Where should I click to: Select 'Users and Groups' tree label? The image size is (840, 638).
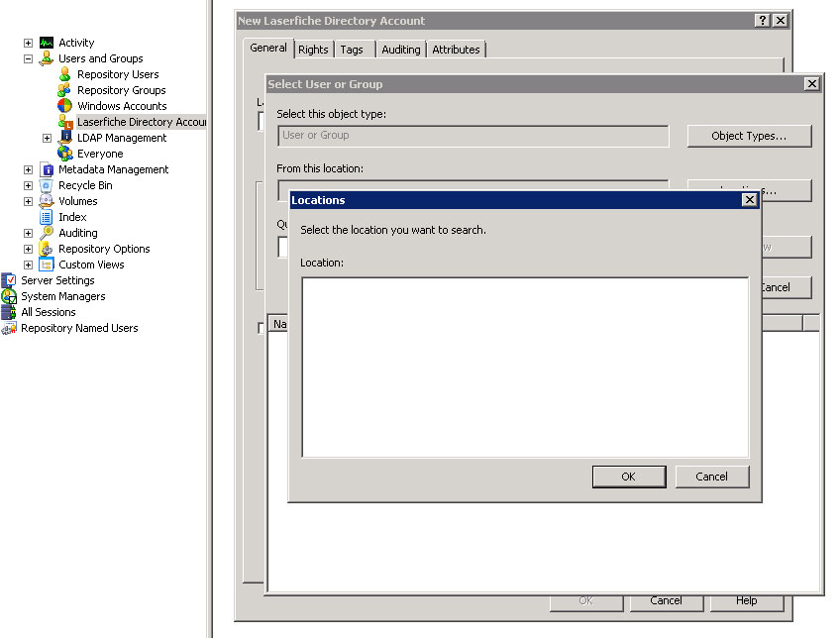[101, 58]
